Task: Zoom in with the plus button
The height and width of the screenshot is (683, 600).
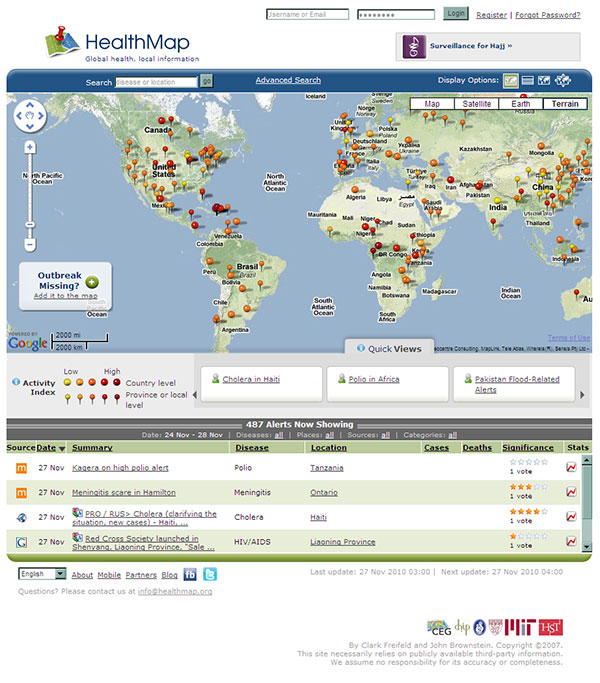Action: pos(30,147)
